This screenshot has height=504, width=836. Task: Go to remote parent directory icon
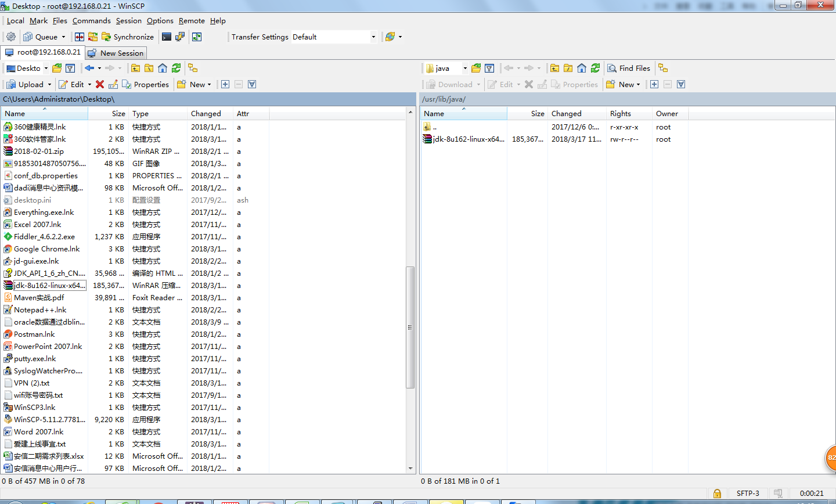click(554, 68)
